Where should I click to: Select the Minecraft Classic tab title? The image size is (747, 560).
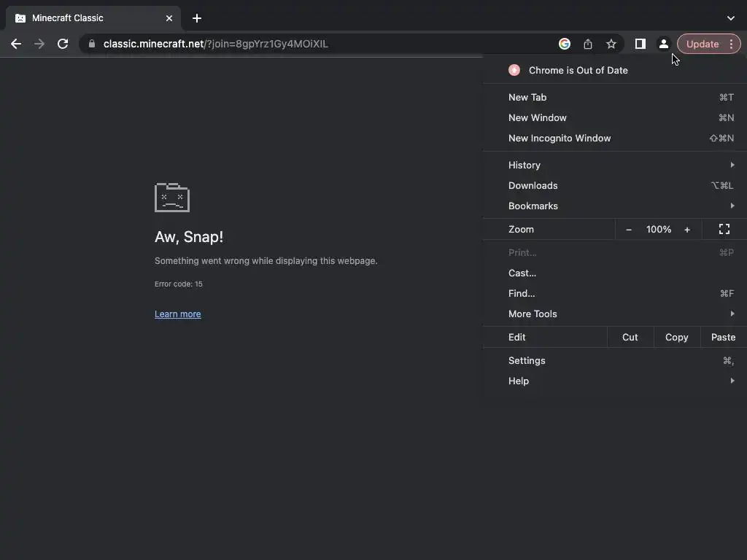[x=68, y=18]
